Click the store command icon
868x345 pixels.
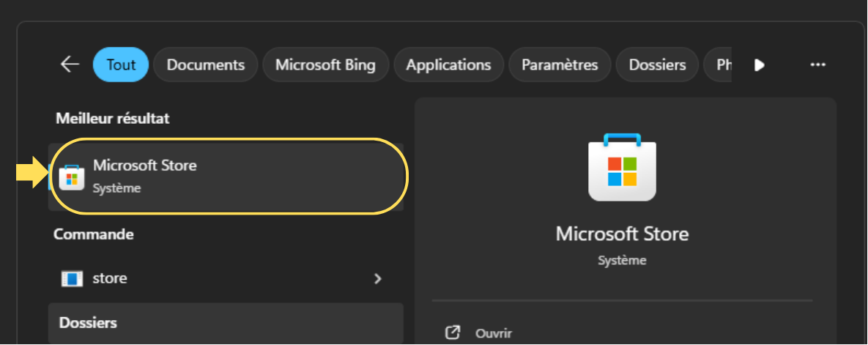tap(71, 278)
